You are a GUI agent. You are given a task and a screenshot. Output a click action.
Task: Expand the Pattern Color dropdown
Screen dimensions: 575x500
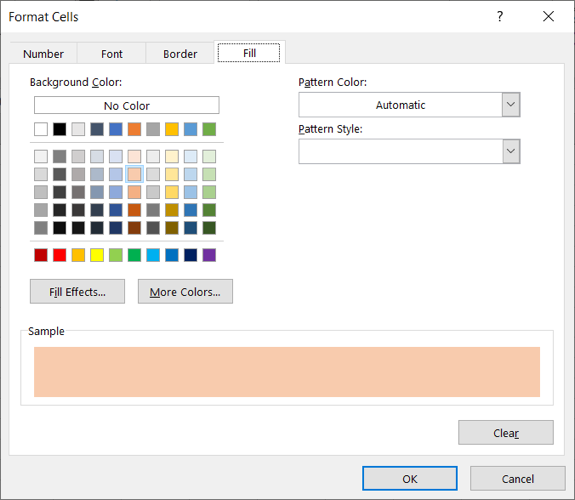click(511, 105)
